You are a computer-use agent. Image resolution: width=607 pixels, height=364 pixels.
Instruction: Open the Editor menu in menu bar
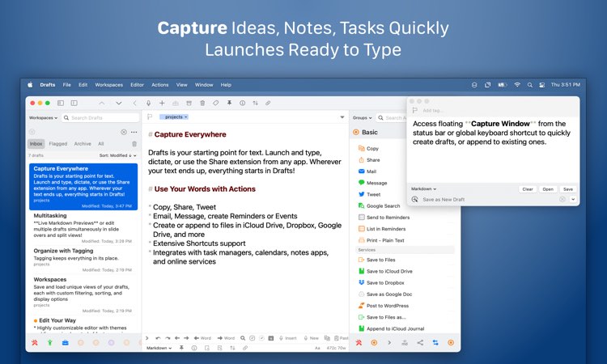pos(137,84)
